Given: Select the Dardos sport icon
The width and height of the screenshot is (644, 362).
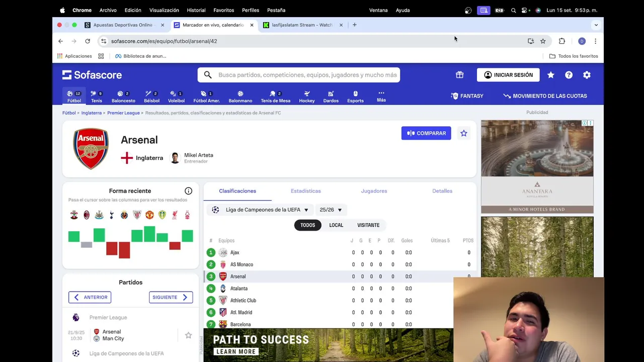Looking at the screenshot, I should coord(331,97).
